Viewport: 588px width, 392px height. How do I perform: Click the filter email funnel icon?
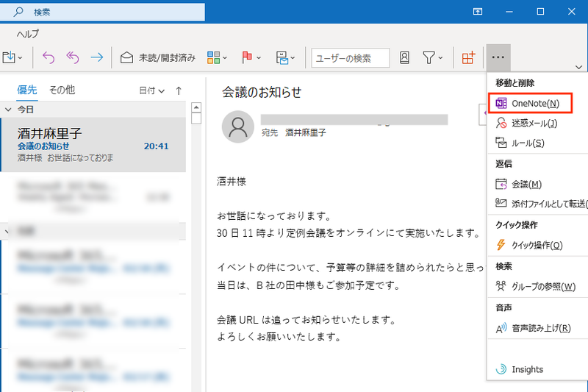(x=429, y=57)
